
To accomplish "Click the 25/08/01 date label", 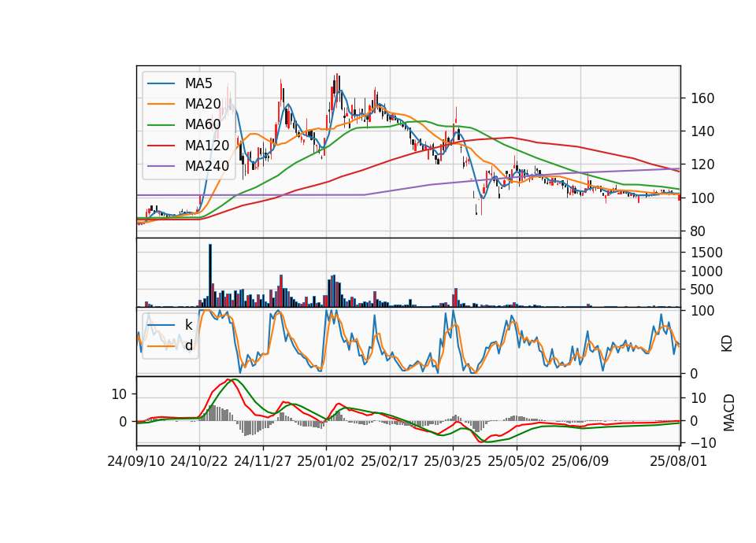I will click(x=678, y=461).
